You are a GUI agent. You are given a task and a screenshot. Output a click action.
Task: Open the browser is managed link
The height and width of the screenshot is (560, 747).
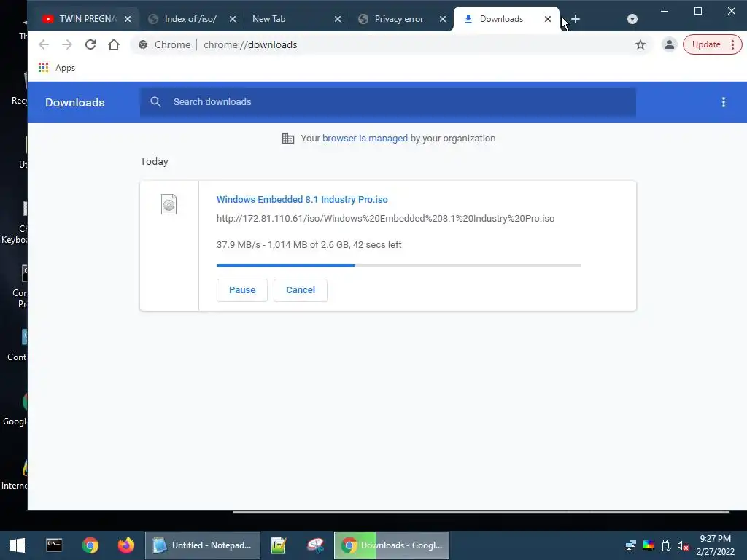point(365,138)
